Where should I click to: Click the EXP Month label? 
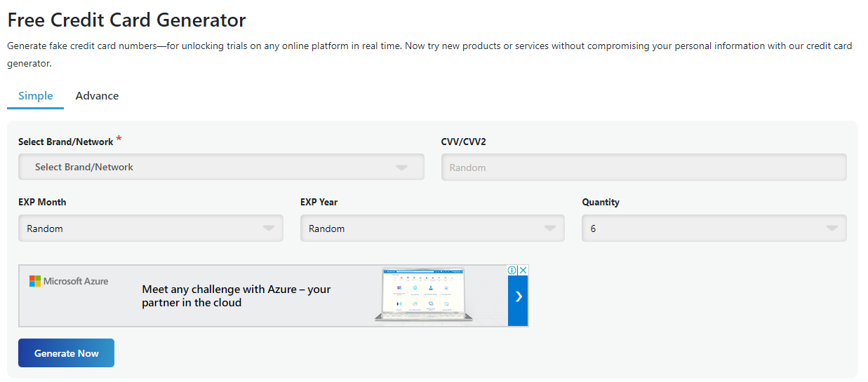[x=42, y=202]
